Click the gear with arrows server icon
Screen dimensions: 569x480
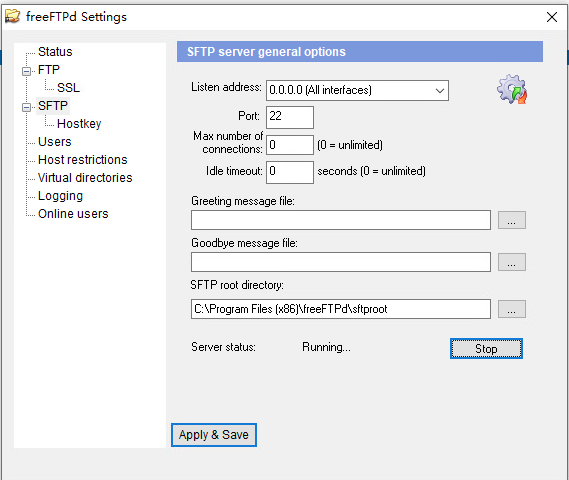(x=512, y=89)
